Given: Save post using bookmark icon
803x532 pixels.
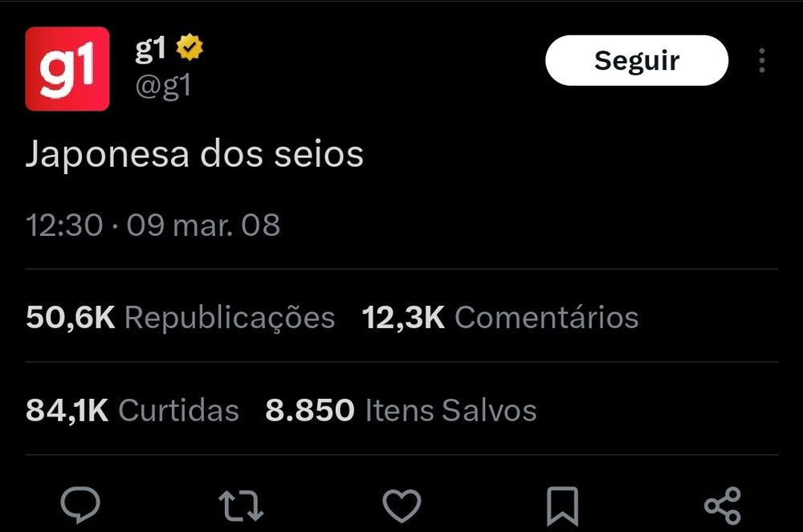Looking at the screenshot, I should point(562,506).
